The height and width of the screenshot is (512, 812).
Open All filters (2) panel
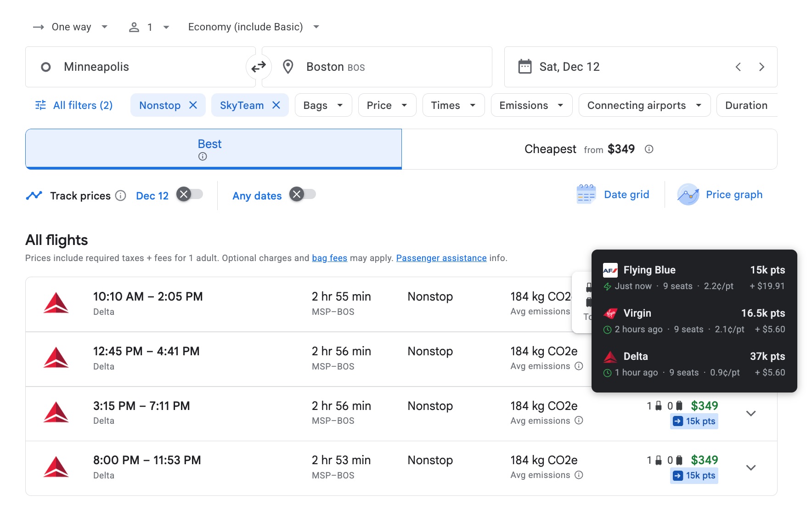[x=74, y=105]
